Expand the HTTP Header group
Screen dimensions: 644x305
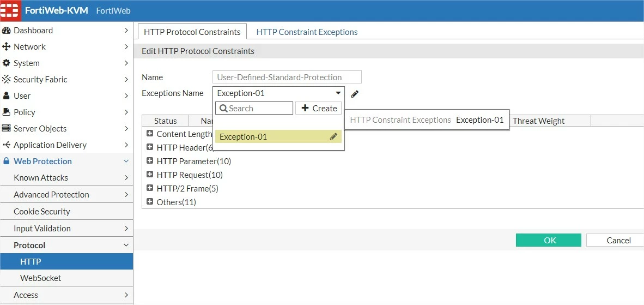[x=150, y=147]
